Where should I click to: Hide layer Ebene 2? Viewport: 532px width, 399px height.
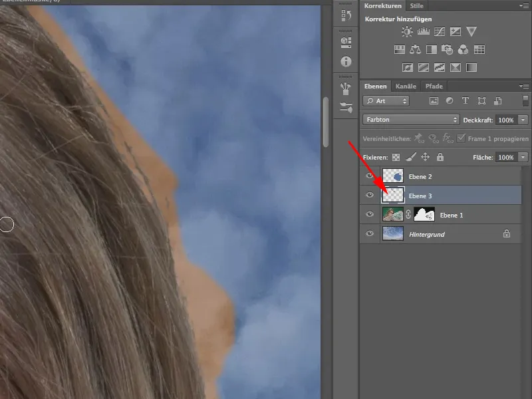pos(370,176)
